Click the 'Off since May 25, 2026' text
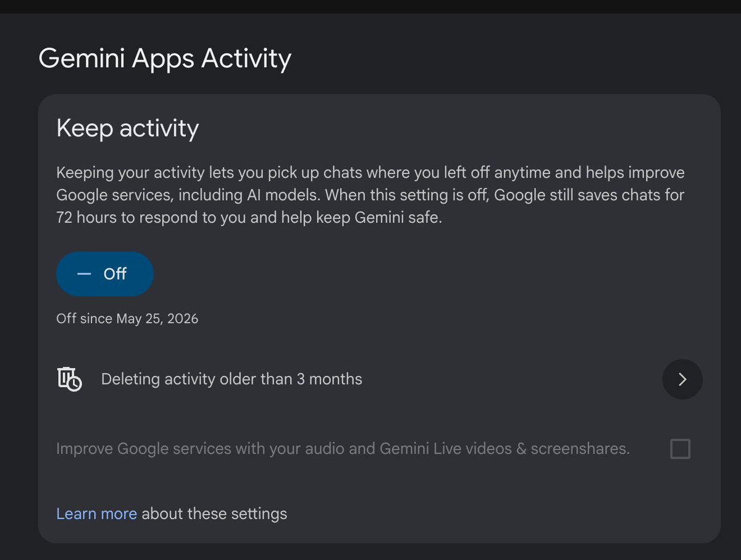This screenshot has width=741, height=560. point(127,319)
